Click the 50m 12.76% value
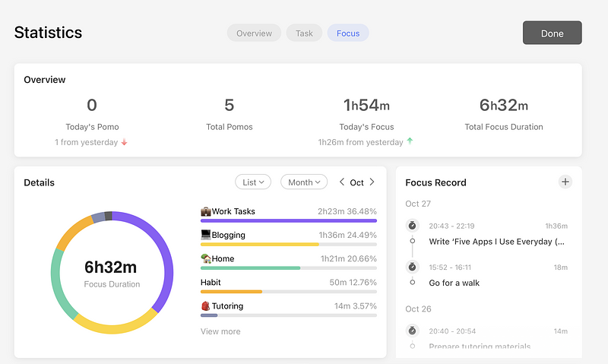Screen dimensions: 608x364 point(353,282)
